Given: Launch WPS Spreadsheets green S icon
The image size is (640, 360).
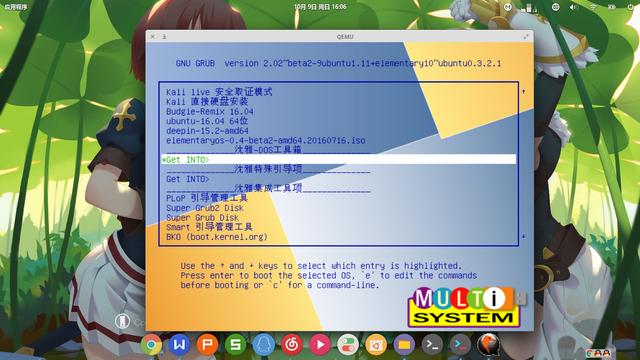Looking at the screenshot, I should (236, 345).
